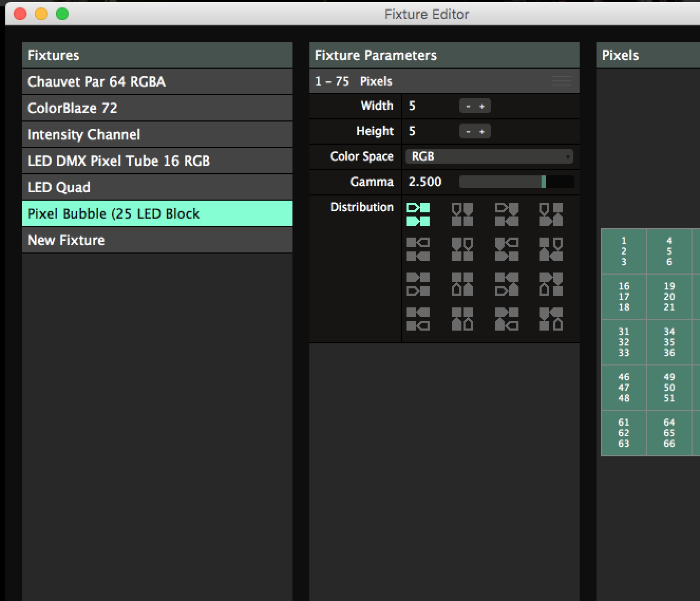
Task: Select the Chauvet Par 64 RGBA fixture
Action: (x=157, y=82)
